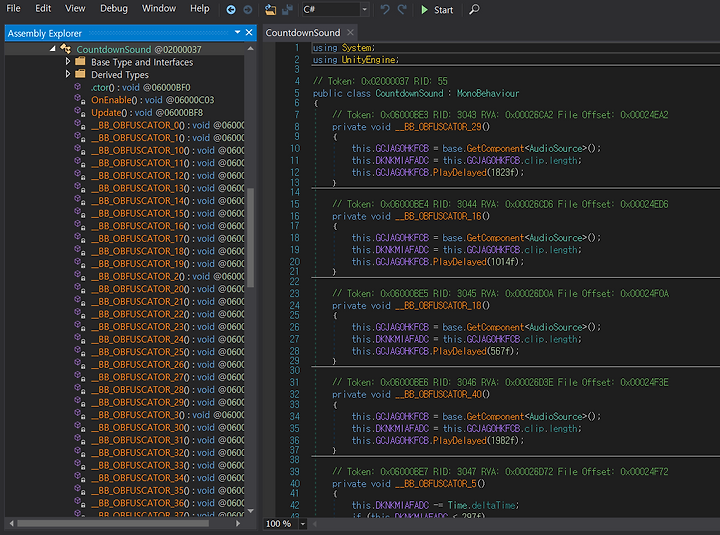The image size is (720, 535).
Task: Open the File menu
Action: coord(13,8)
